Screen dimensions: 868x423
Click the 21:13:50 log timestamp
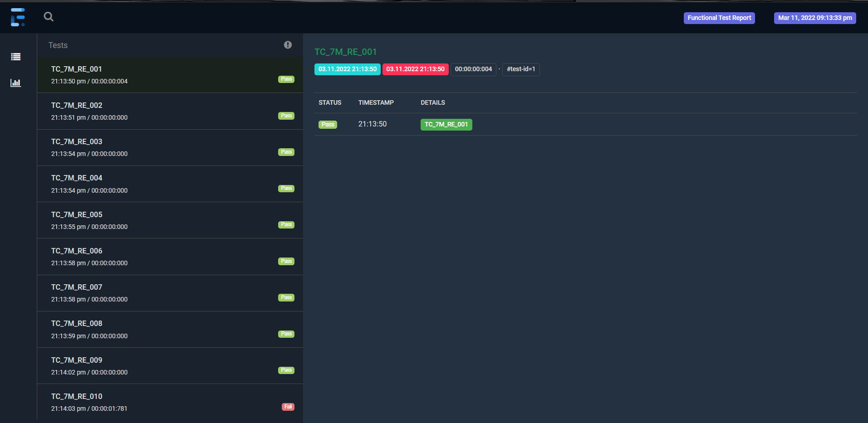coord(373,124)
